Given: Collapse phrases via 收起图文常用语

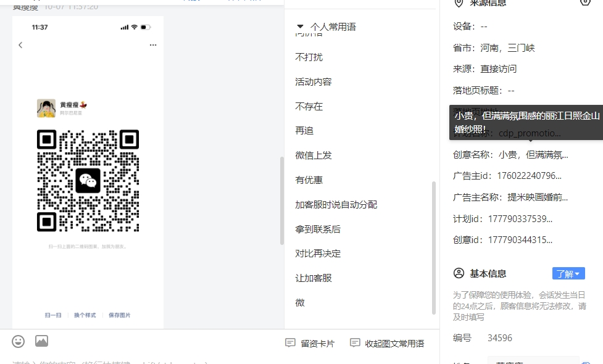Looking at the screenshot, I should tap(387, 343).
